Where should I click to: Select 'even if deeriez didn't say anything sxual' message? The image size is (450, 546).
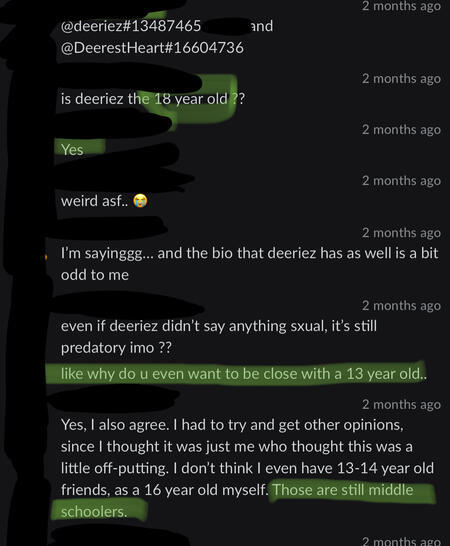(219, 337)
